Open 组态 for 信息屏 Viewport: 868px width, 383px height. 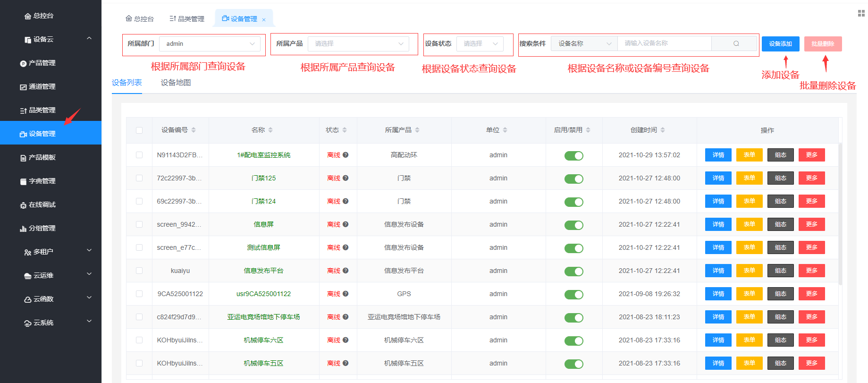[781, 224]
